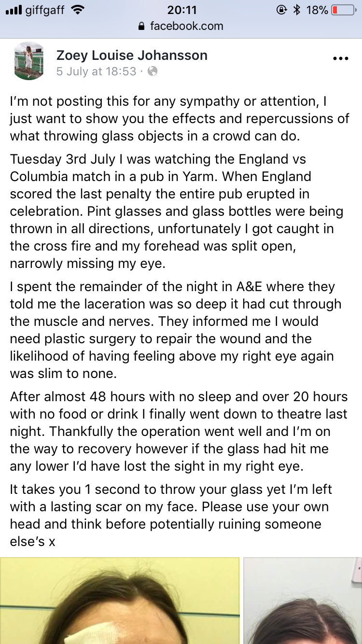Tap the padlock icon beside facebook.com
The width and height of the screenshot is (362, 644).
coord(141,27)
